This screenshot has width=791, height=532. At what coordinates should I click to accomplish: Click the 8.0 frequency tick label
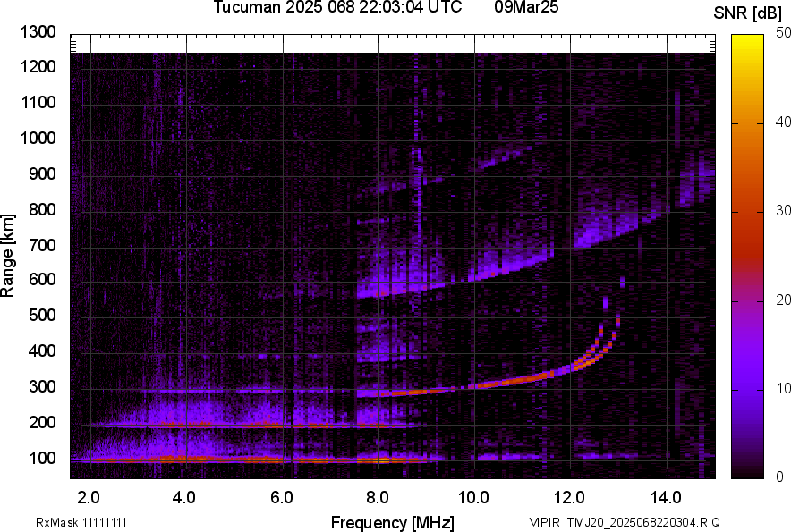pyautogui.click(x=378, y=496)
